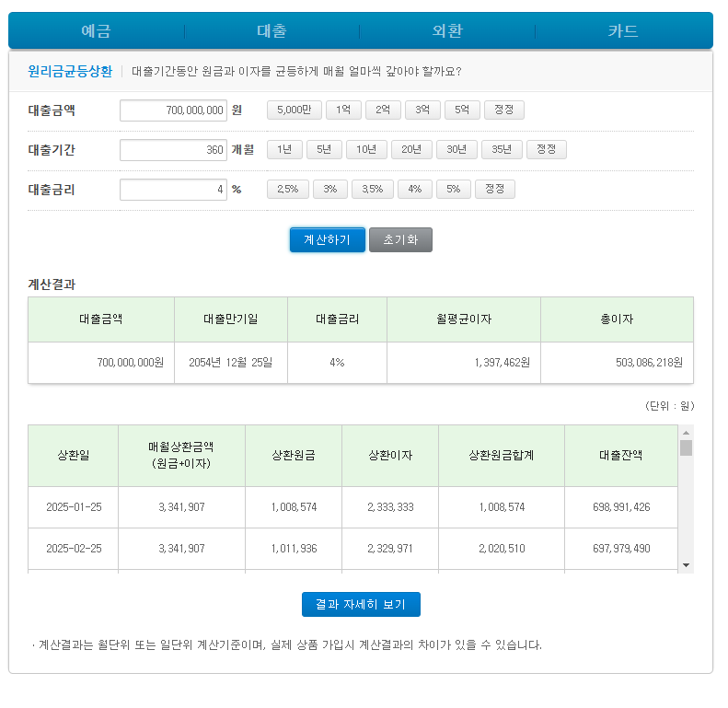Viewport: 728px width, 708px height.
Task: Set interest rate to 2.5%
Action: pyautogui.click(x=288, y=189)
